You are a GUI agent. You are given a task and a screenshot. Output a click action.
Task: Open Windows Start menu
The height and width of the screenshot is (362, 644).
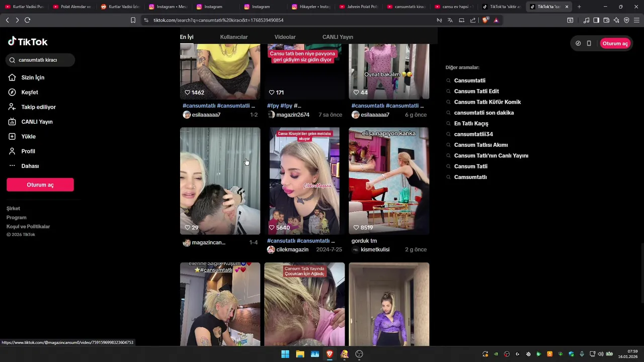[285, 354]
